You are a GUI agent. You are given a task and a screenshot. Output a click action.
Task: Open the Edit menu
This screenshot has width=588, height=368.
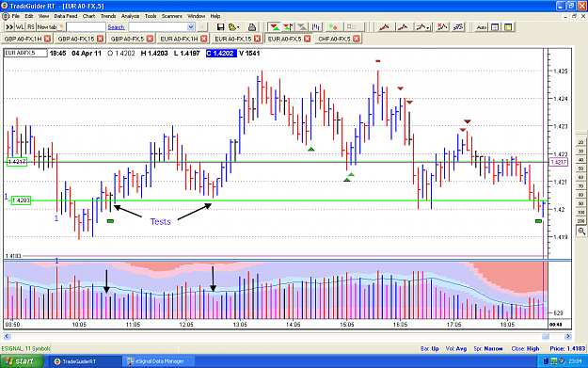[29, 16]
